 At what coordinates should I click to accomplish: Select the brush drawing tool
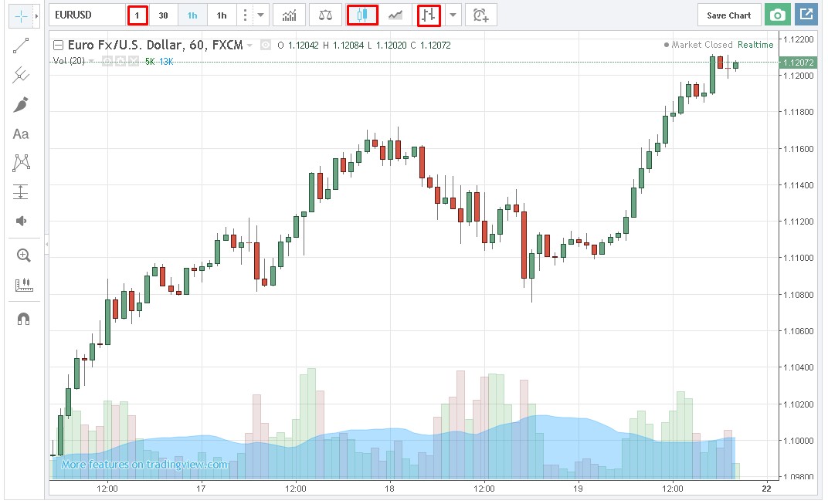pyautogui.click(x=21, y=104)
